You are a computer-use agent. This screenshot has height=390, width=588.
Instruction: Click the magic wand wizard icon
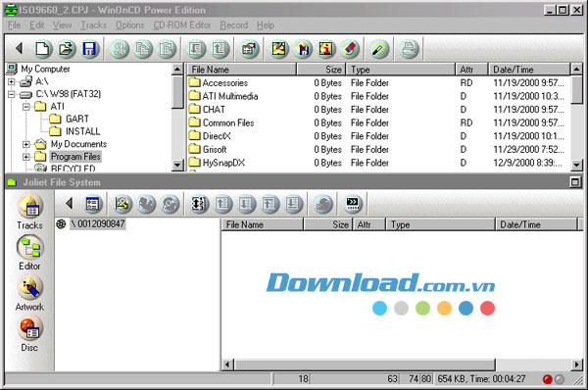(379, 49)
